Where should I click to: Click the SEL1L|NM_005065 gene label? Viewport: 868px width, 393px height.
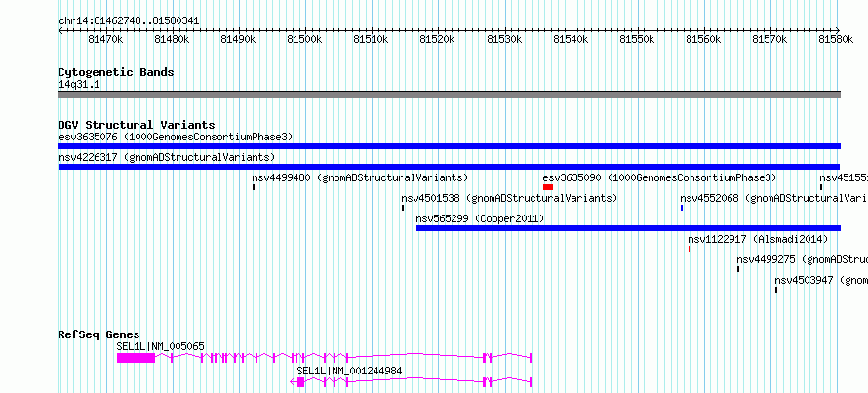[161, 346]
